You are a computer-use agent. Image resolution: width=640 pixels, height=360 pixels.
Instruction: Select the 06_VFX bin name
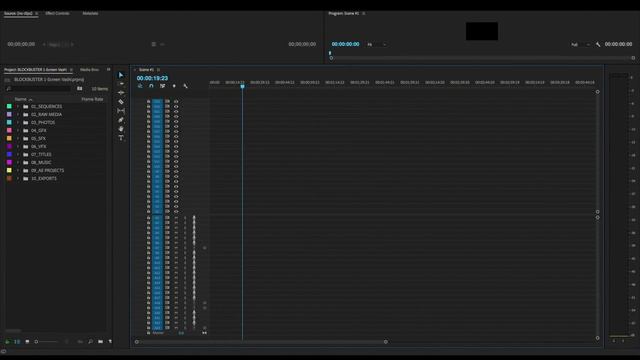[39, 146]
